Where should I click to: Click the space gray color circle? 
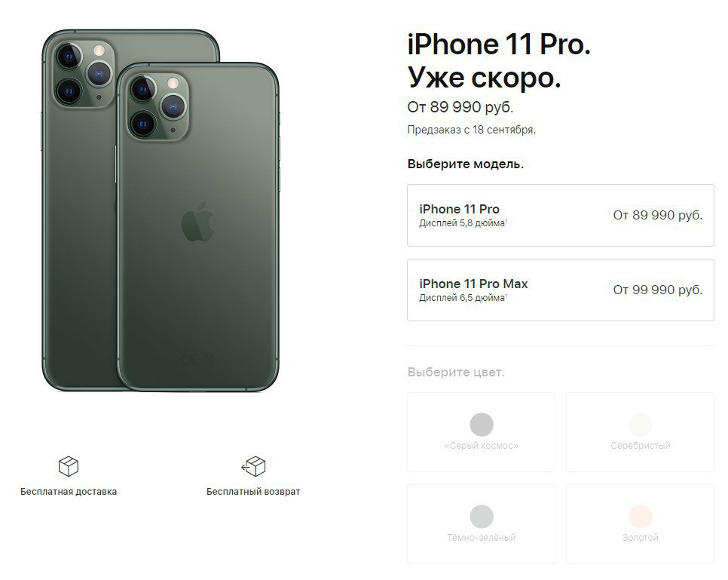coord(482,425)
